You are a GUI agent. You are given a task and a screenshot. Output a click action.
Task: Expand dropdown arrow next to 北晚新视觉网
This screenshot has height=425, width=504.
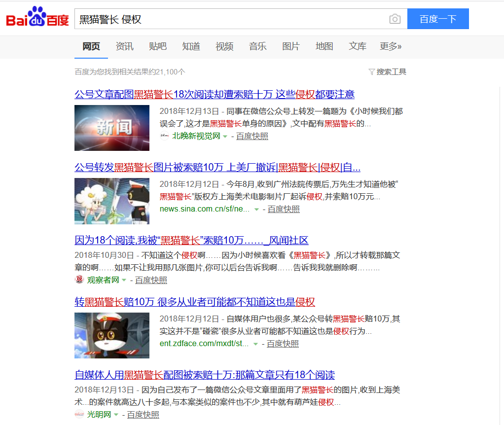point(225,137)
